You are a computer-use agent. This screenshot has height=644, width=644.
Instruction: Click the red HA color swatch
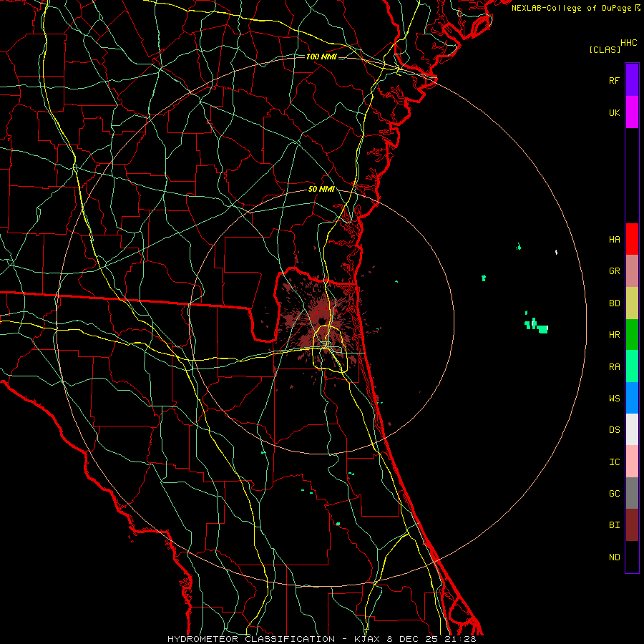pos(632,239)
